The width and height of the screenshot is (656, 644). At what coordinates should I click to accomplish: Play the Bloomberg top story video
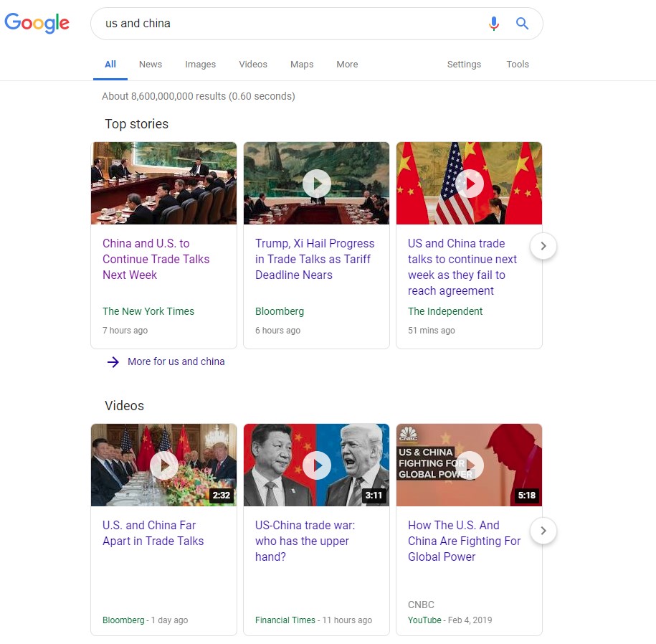pyautogui.click(x=317, y=184)
